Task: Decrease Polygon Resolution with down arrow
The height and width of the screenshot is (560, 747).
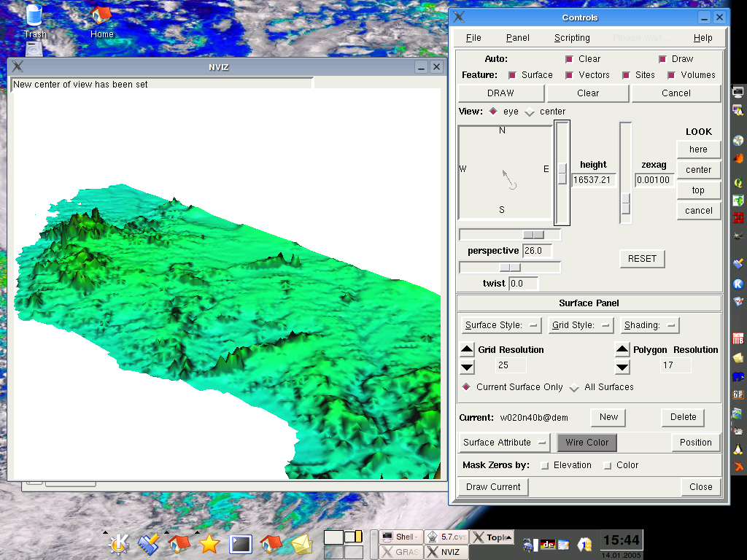Action: click(622, 367)
